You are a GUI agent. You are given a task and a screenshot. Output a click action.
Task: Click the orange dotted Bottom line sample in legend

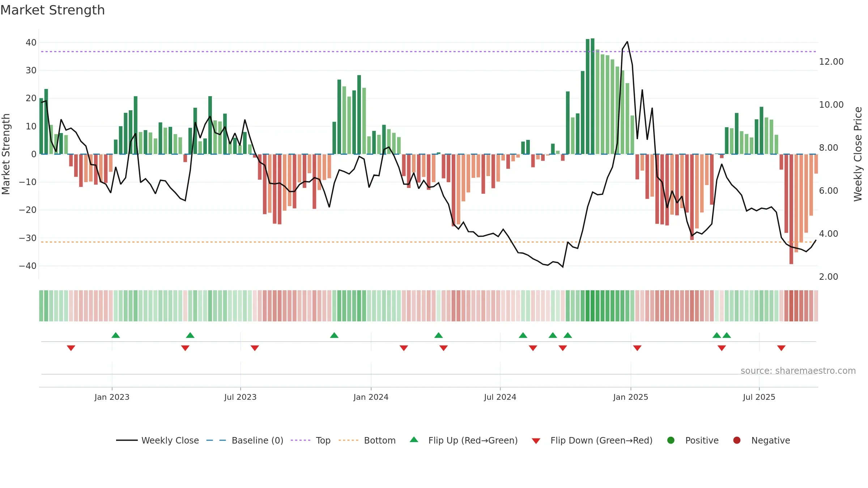coord(349,440)
